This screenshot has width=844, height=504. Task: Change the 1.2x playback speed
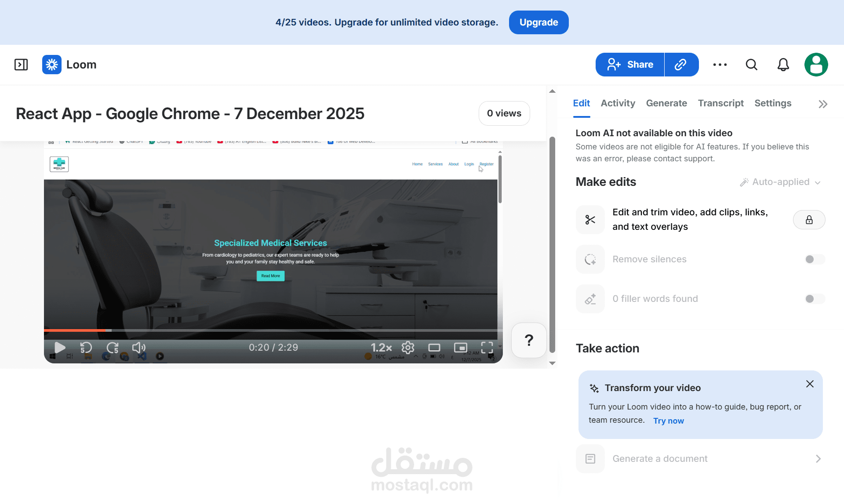coord(381,348)
